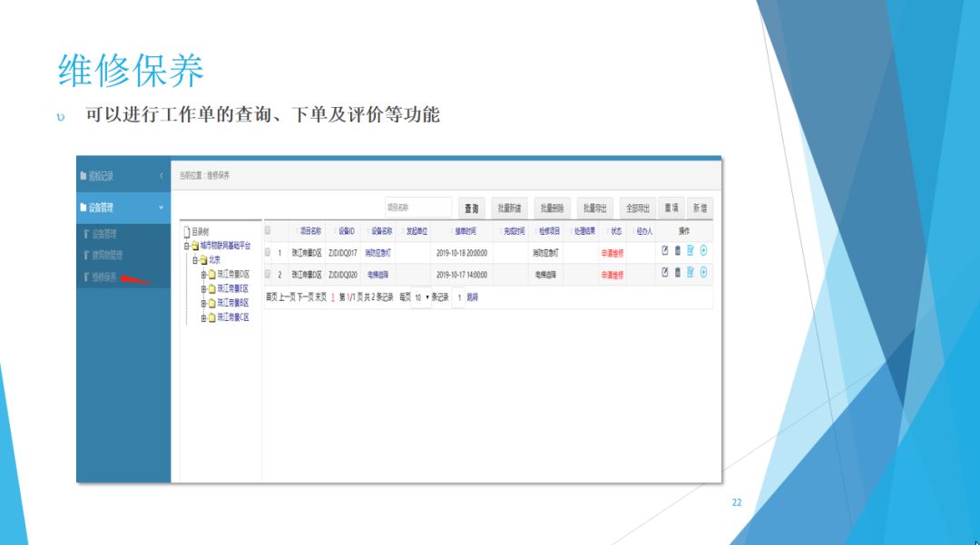Click folder icon of 城市物联网基础平台
980x545 pixels.
pos(195,246)
